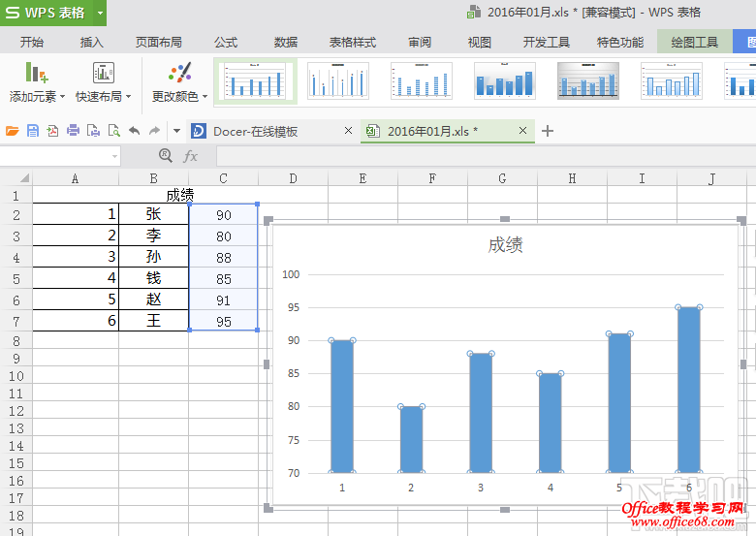Click the Undo arrow icon

134,131
